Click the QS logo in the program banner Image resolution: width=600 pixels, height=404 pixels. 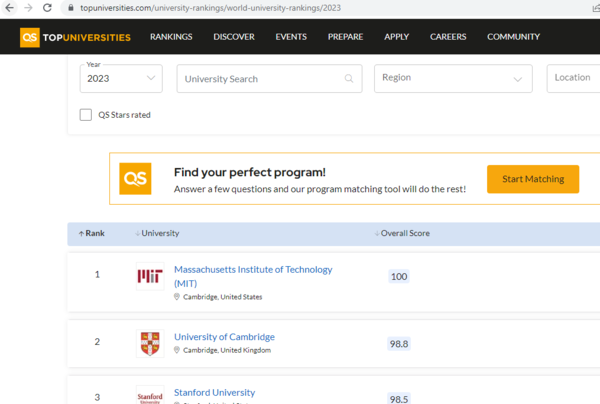(135, 179)
